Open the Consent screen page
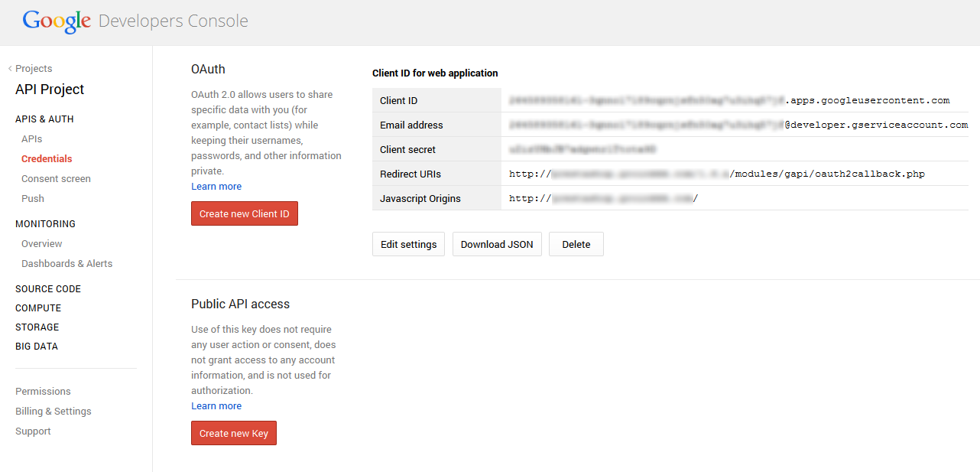Viewport: 980px width, 472px height. (x=56, y=179)
